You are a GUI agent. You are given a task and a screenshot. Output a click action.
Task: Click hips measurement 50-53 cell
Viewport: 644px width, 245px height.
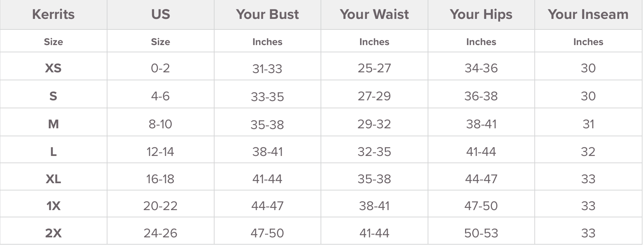pyautogui.click(x=481, y=233)
